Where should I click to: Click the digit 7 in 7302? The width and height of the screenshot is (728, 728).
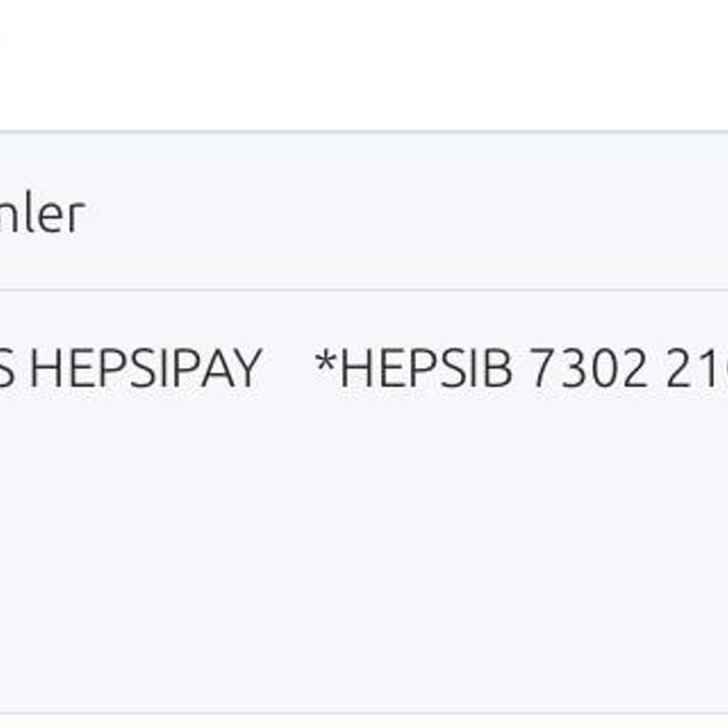542,369
